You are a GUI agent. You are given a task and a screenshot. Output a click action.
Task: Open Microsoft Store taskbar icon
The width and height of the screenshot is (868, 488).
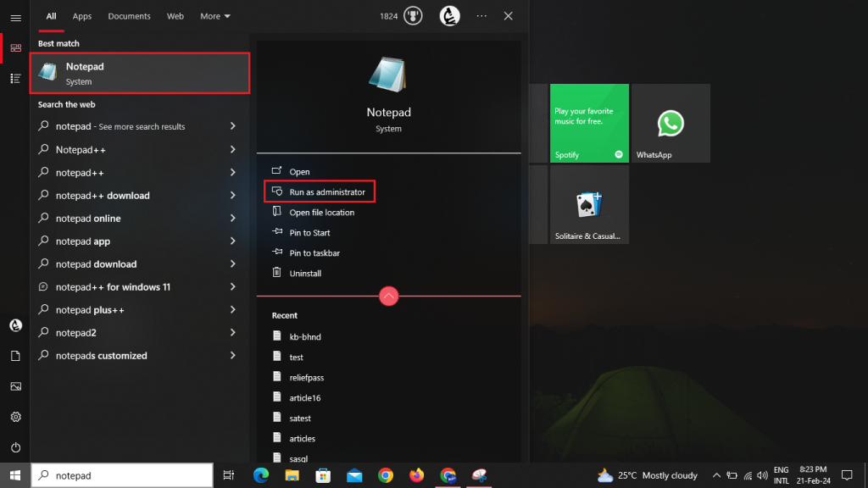323,475
